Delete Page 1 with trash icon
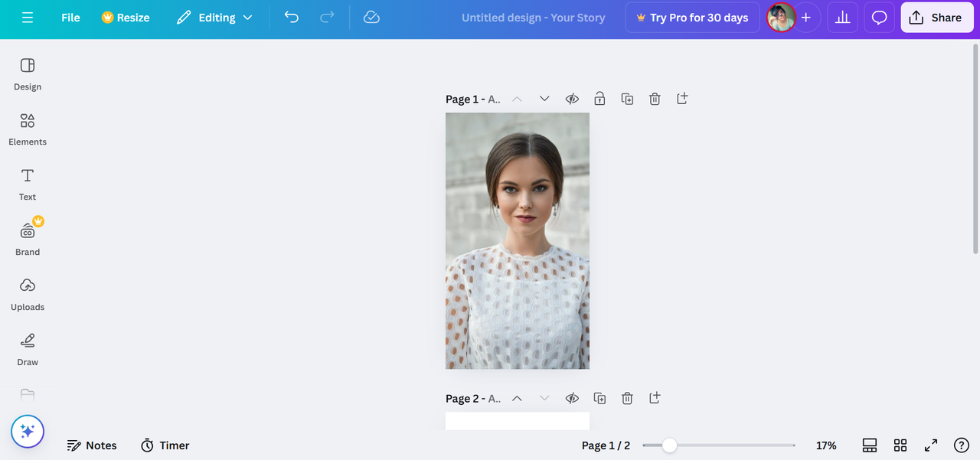The width and height of the screenshot is (980, 460). pos(655,99)
